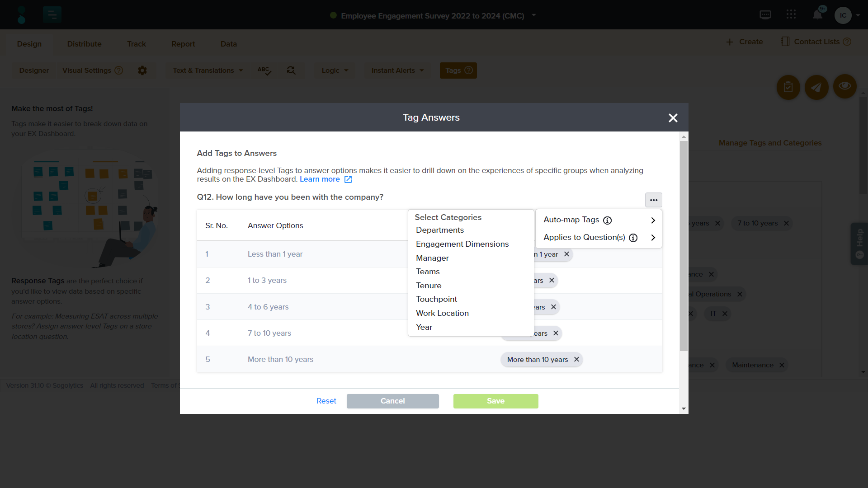Click the dialog vertical scrollbar
The image size is (868, 488).
coord(684,244)
